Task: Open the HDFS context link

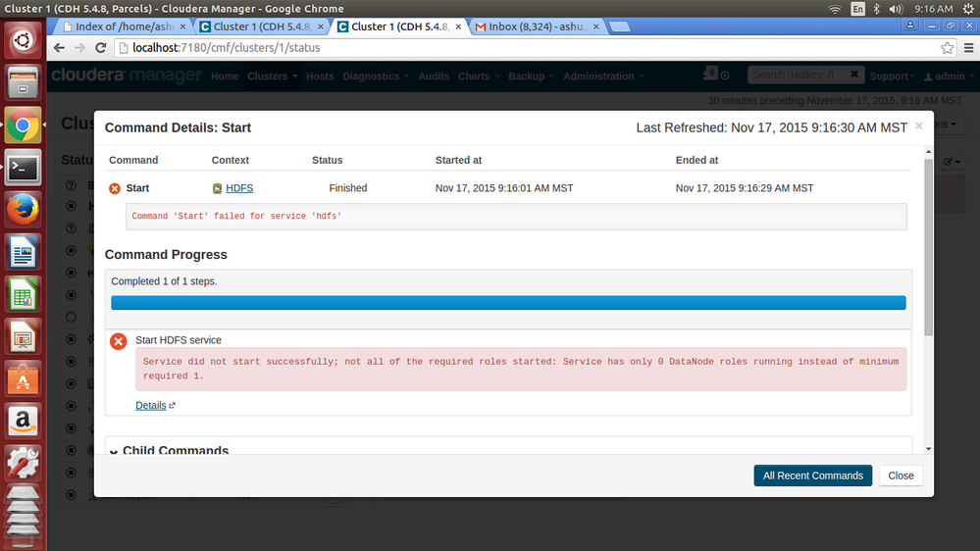Action: pos(239,188)
